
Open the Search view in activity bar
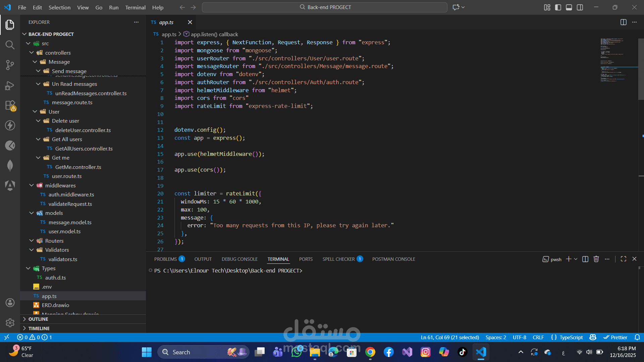10,45
